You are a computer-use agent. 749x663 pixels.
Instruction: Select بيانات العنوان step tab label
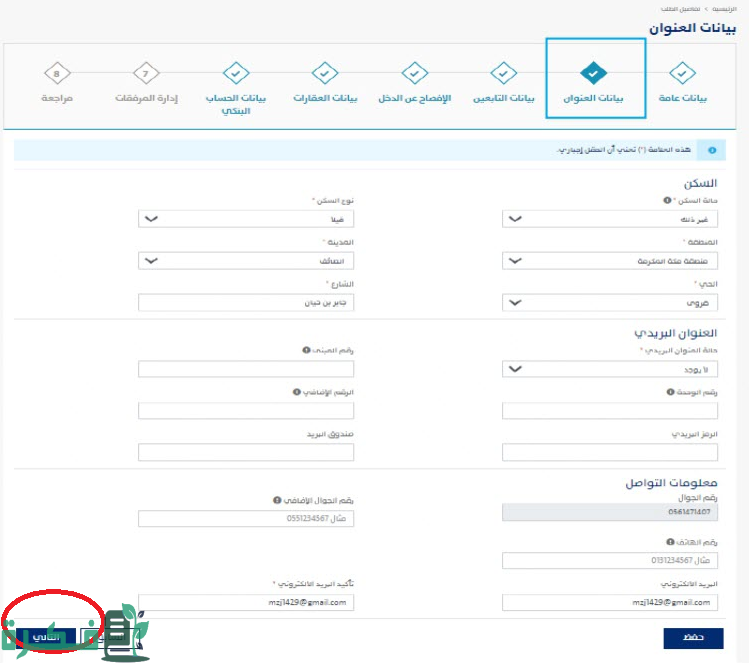[593, 98]
